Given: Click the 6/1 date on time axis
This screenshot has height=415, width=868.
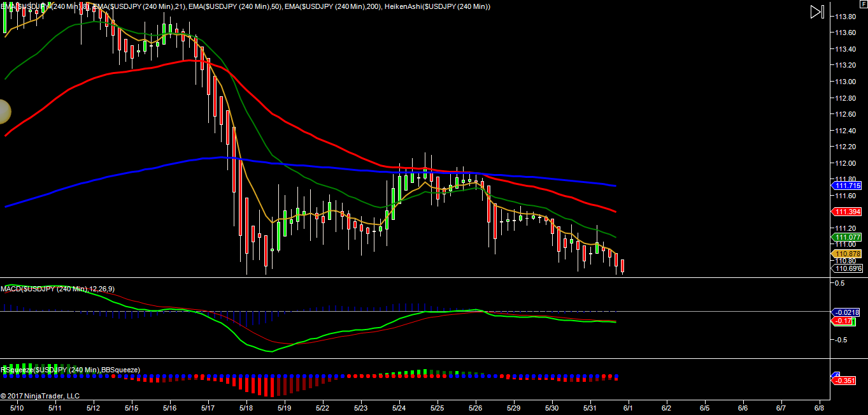Looking at the screenshot, I should click(629, 407).
